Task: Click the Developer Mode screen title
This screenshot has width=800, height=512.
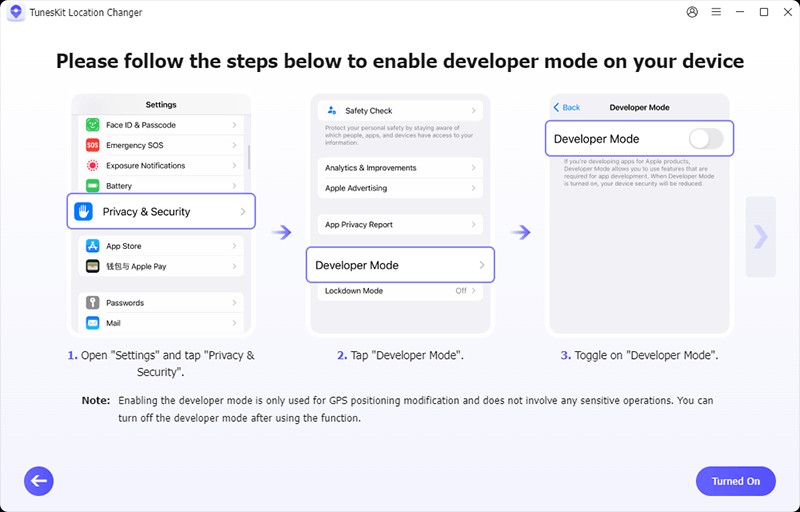Action: click(x=639, y=108)
